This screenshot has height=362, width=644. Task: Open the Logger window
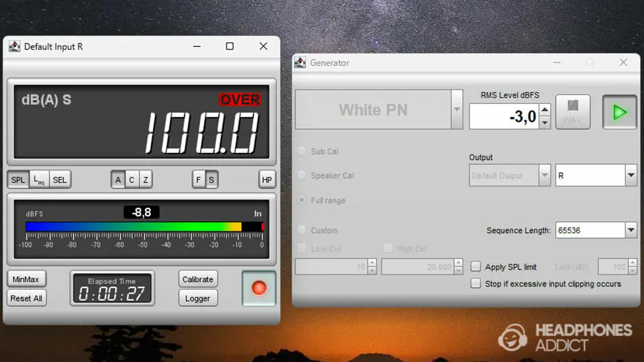click(x=198, y=298)
